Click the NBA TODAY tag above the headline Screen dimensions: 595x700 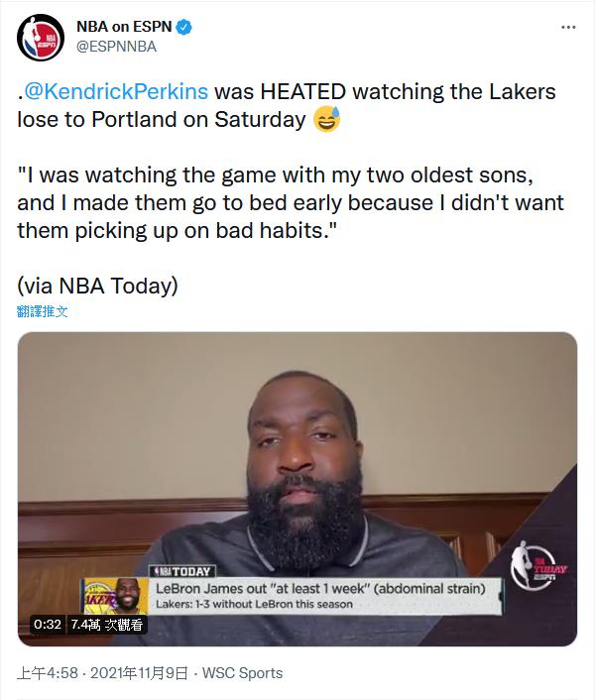pyautogui.click(x=181, y=571)
